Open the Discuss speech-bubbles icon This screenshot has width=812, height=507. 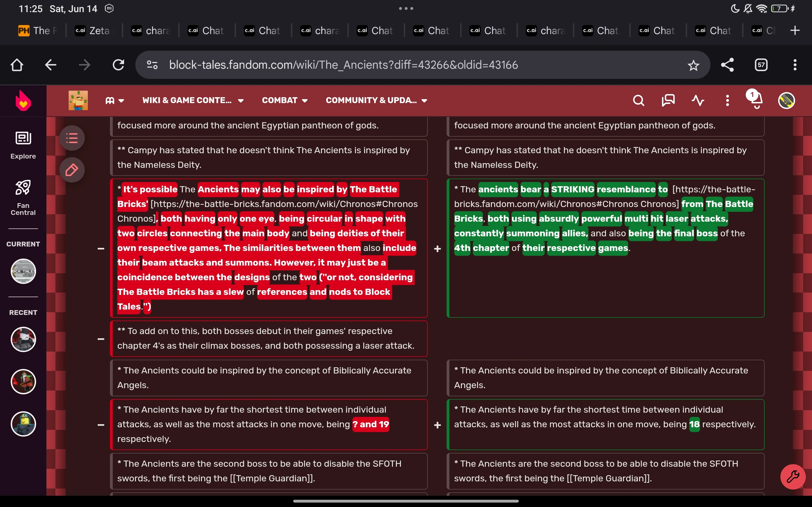[668, 101]
